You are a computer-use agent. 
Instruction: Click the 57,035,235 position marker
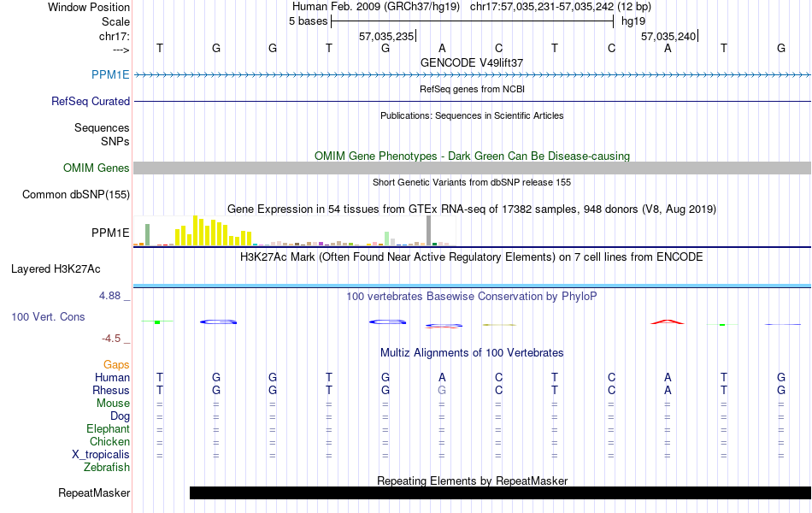[387, 36]
